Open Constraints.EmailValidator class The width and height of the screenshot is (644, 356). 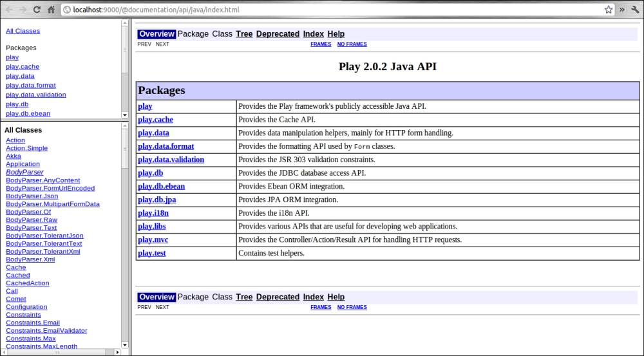pyautogui.click(x=46, y=330)
